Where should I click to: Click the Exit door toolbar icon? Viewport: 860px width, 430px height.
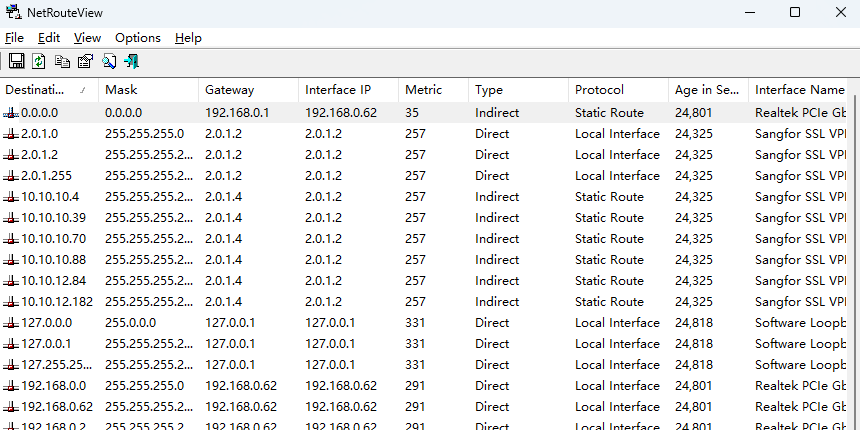(x=131, y=62)
